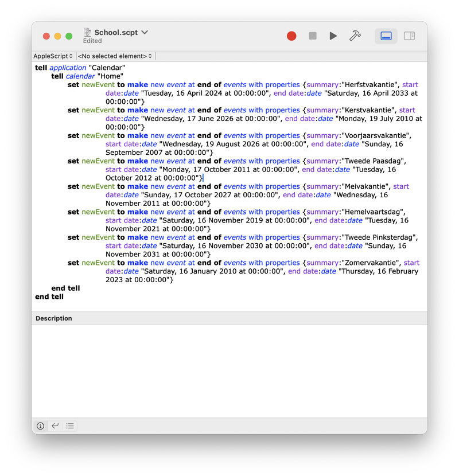
Task: Open the AppleScript language dropdown
Action: pyautogui.click(x=53, y=56)
